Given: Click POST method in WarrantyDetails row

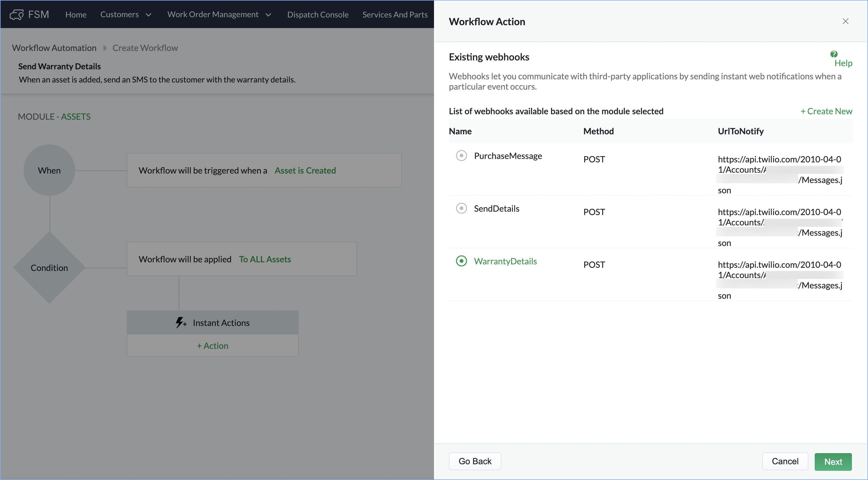Looking at the screenshot, I should tap(594, 265).
